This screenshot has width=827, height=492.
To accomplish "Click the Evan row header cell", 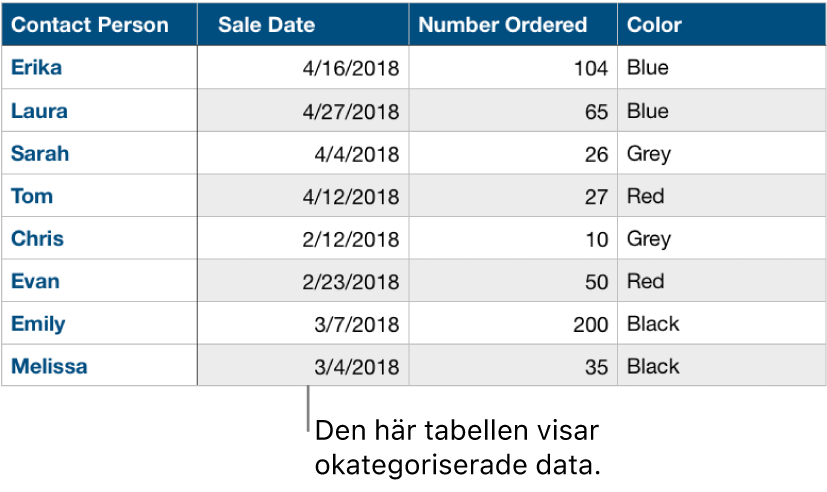I will pyautogui.click(x=36, y=281).
